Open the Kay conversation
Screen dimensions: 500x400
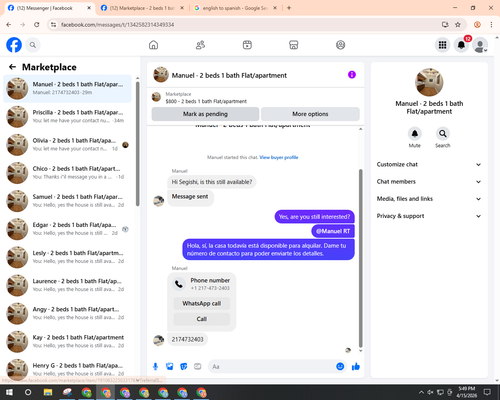[68, 342]
